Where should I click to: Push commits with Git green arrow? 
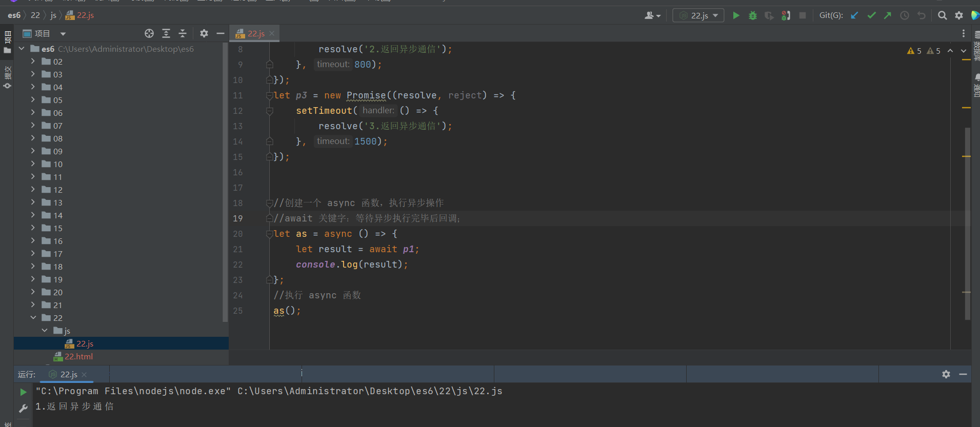888,15
